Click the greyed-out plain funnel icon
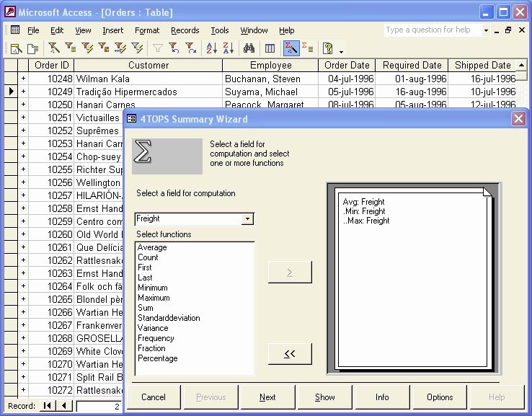The width and height of the screenshot is (532, 416). [x=157, y=48]
